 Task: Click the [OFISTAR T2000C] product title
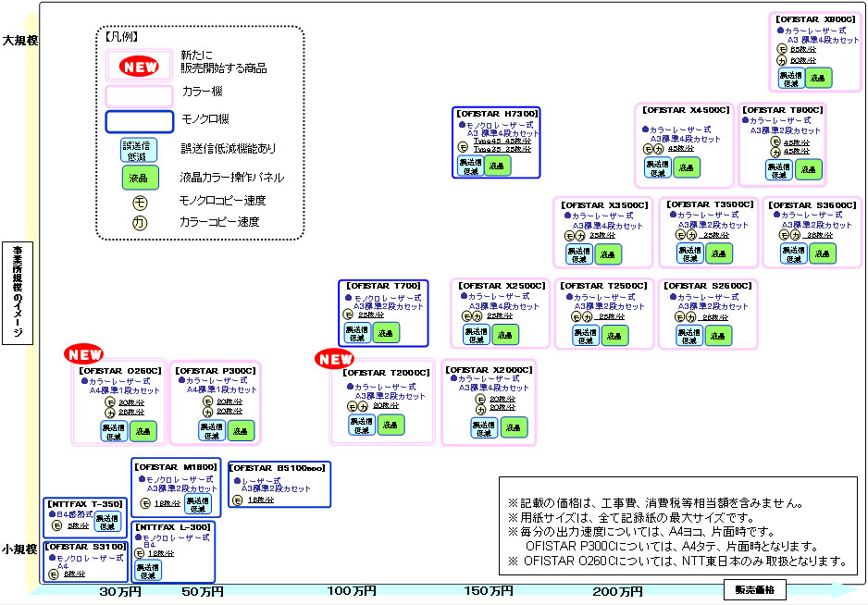tap(386, 373)
